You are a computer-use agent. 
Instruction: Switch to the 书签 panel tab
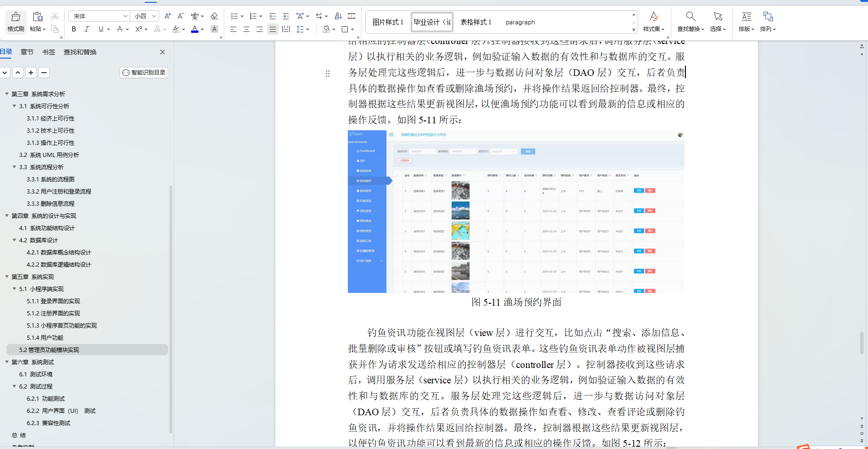click(48, 52)
